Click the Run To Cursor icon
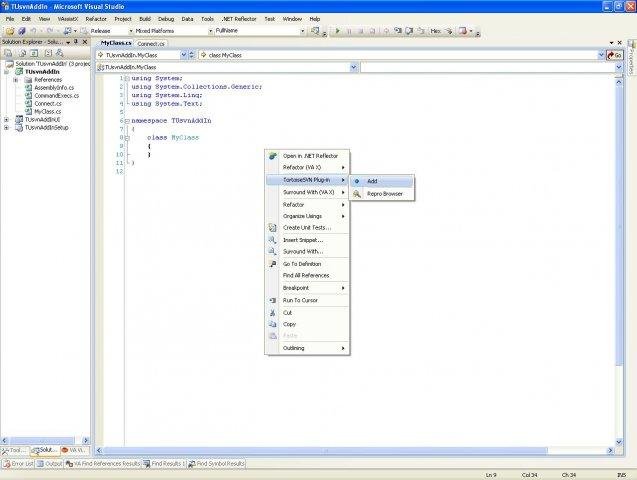This screenshot has height=480, width=637. click(x=273, y=300)
